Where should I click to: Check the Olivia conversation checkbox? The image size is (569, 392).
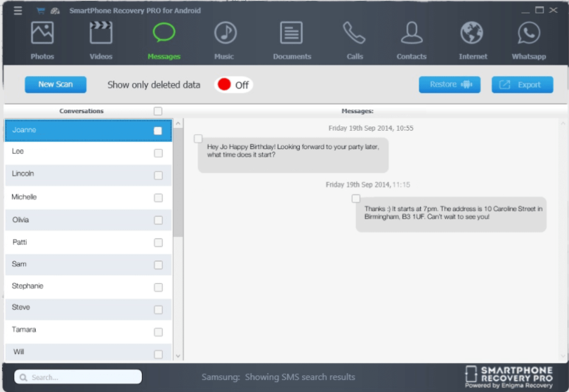click(158, 221)
